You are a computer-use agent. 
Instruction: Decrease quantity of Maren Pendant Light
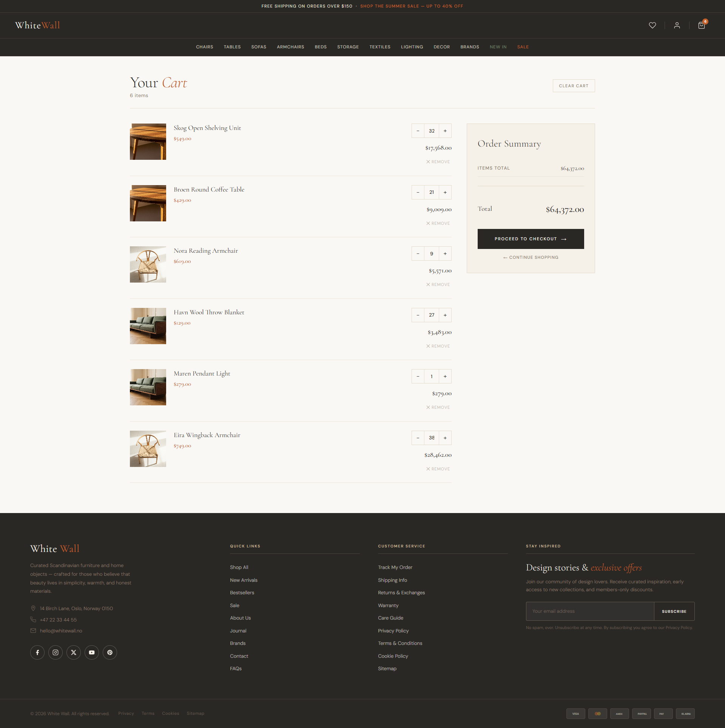tap(418, 376)
